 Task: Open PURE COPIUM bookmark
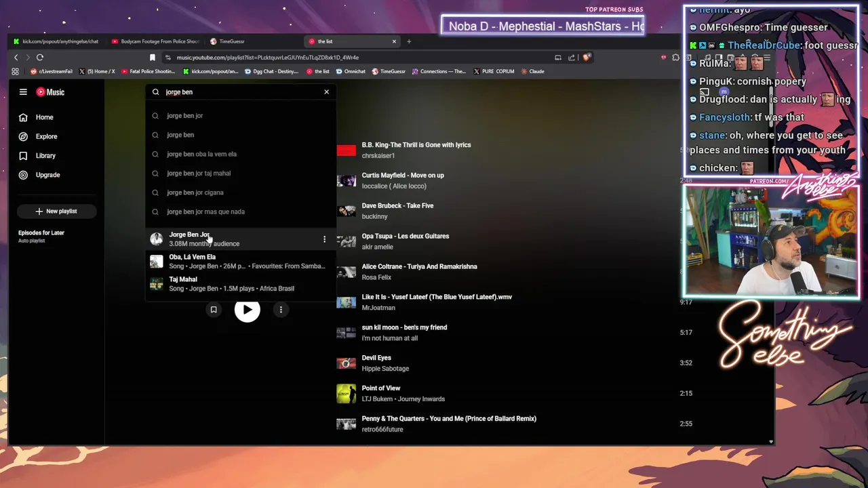pyautogui.click(x=494, y=71)
